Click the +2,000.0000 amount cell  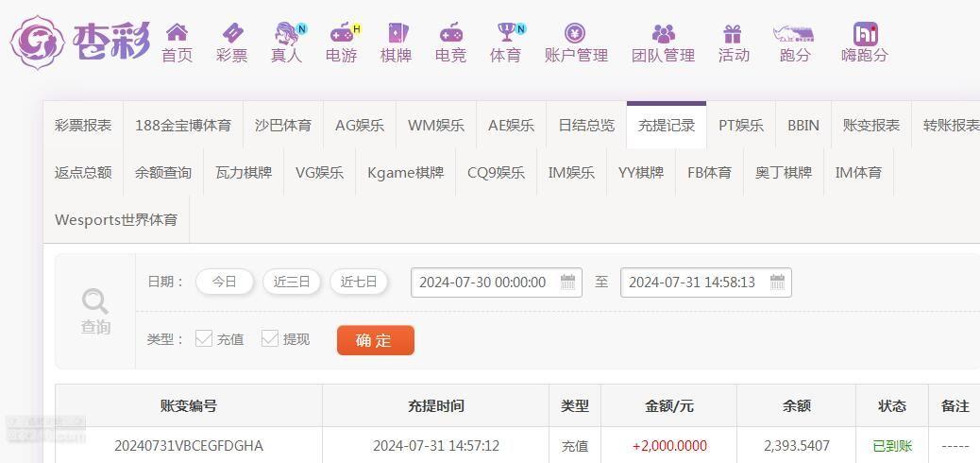(x=669, y=446)
